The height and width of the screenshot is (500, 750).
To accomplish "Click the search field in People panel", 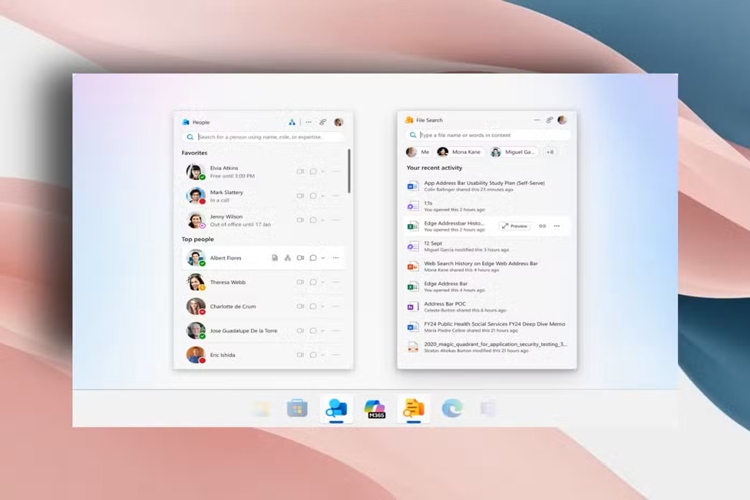I will pyautogui.click(x=264, y=137).
